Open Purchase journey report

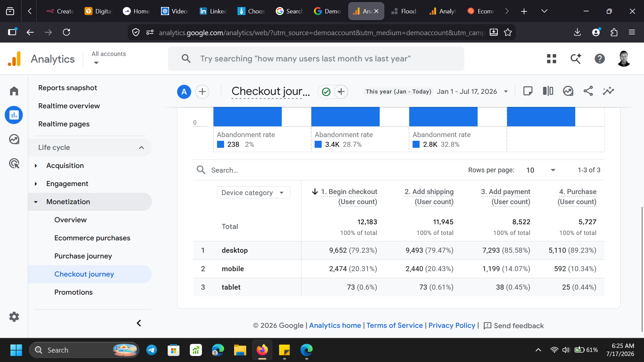83,256
